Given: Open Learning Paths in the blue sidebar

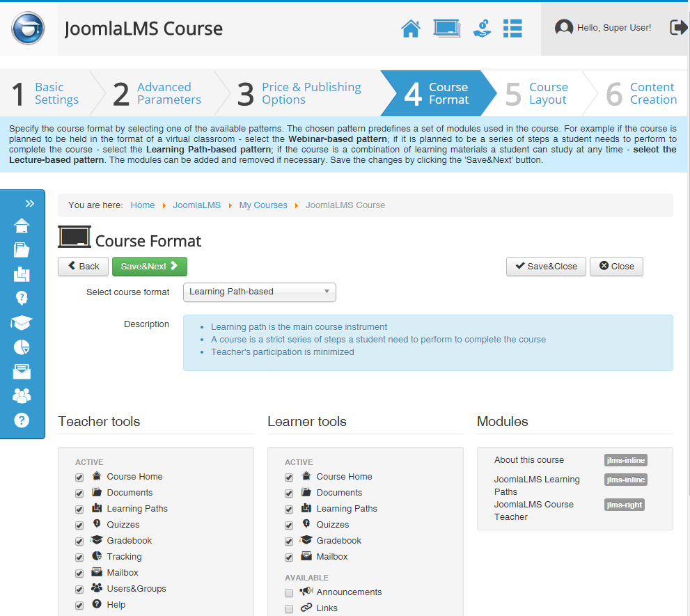Looking at the screenshot, I should (22, 274).
